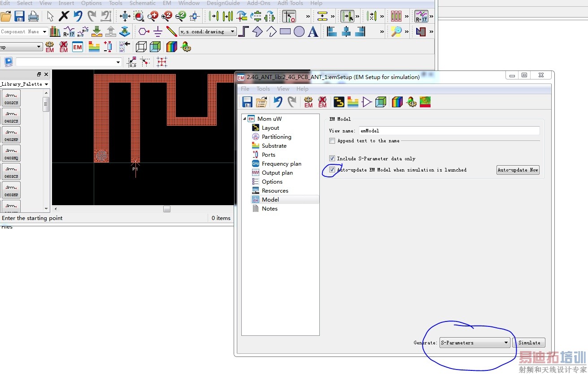Open EM simulation settings gear icon, main toolbar
This screenshot has height=374, width=588.
pos(50,47)
